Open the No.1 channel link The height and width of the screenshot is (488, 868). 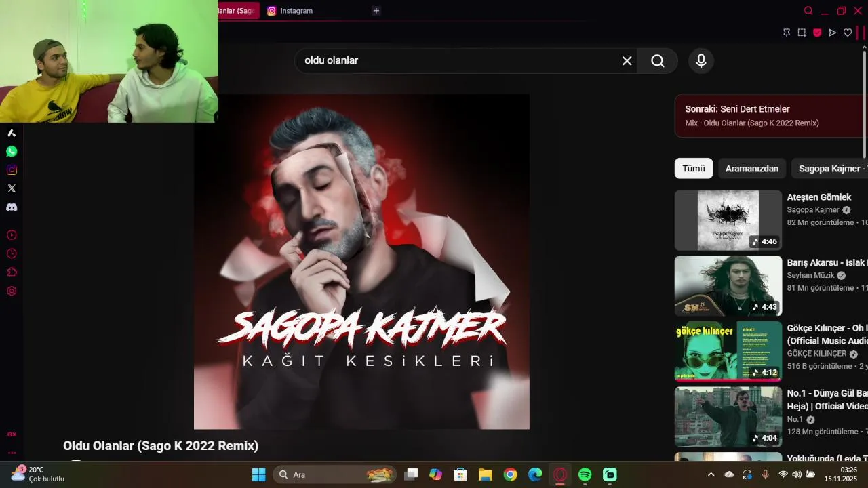click(795, 420)
